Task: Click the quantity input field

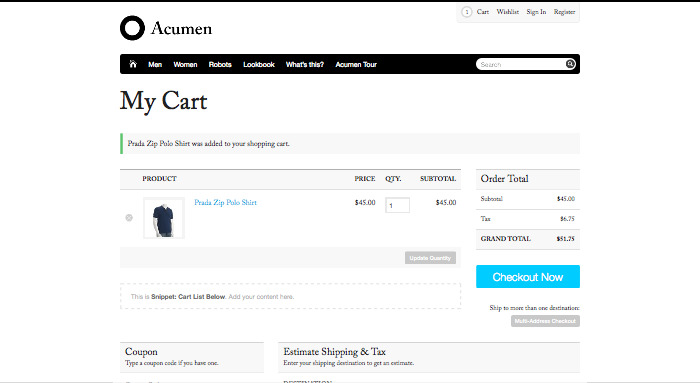Action: click(x=397, y=205)
